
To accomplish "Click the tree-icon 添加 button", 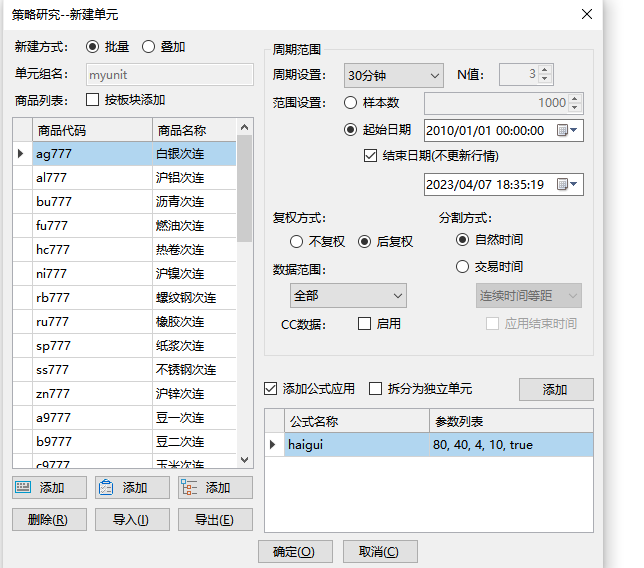I will (215, 488).
